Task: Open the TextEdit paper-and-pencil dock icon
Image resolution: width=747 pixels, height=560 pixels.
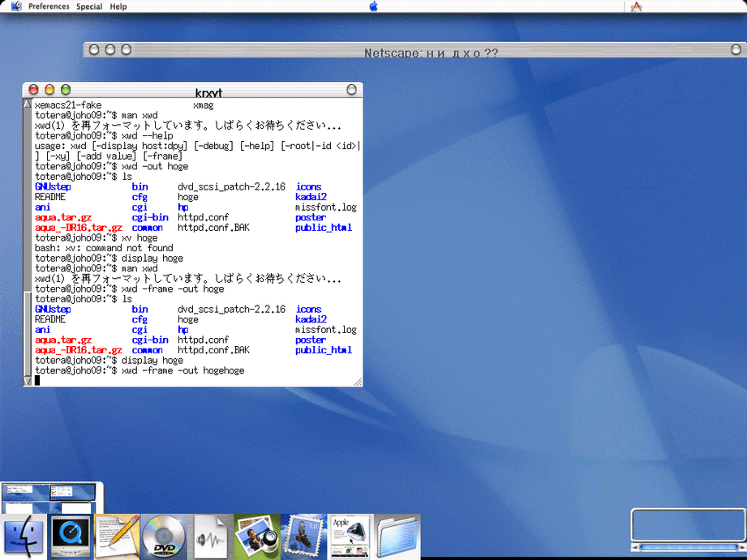Action: tap(118, 536)
